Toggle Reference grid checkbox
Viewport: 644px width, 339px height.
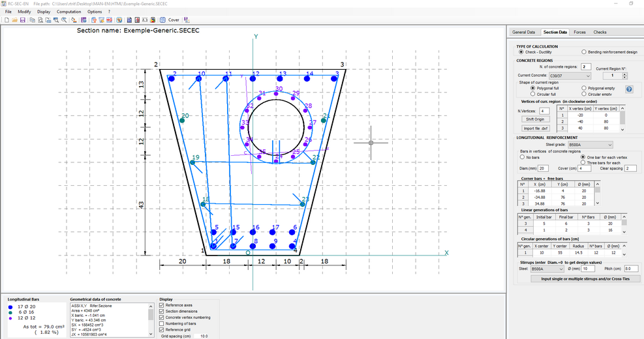point(161,330)
